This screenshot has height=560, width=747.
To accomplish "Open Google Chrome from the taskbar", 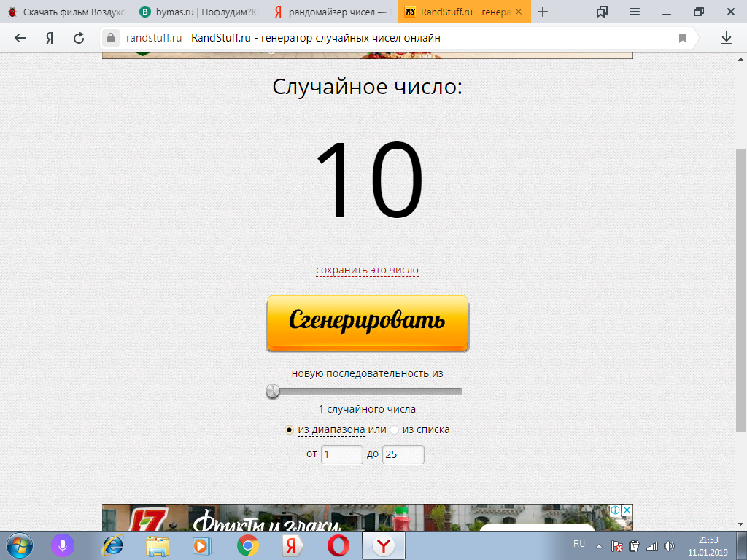I will 248,545.
